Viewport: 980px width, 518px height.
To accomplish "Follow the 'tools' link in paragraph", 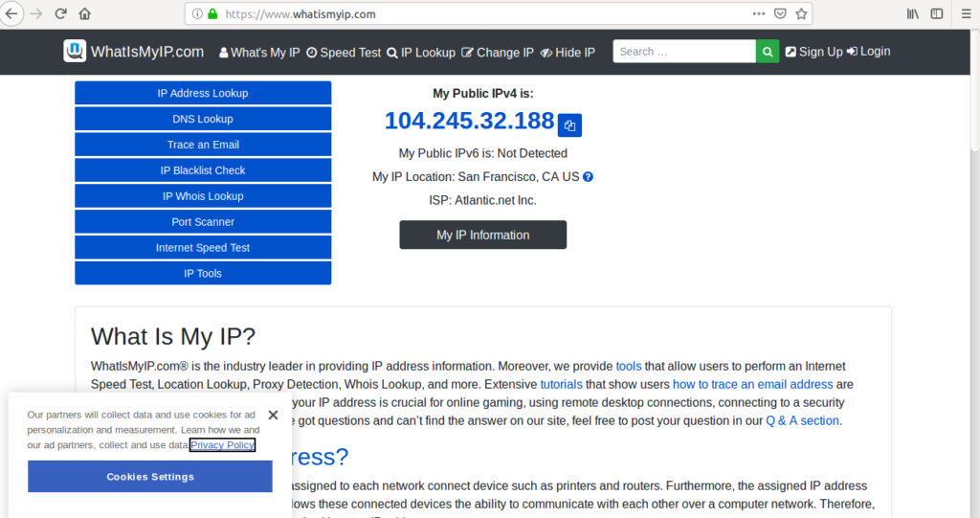I will [x=629, y=366].
